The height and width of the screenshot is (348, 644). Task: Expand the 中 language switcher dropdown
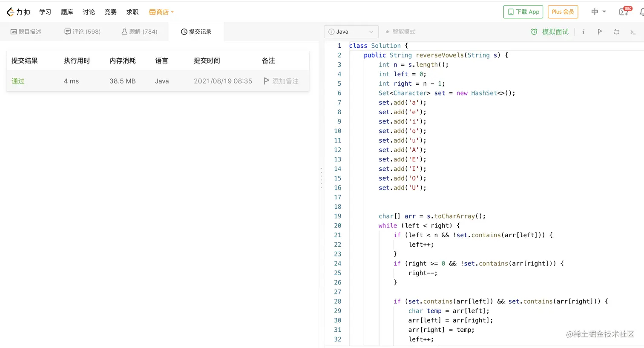(598, 12)
